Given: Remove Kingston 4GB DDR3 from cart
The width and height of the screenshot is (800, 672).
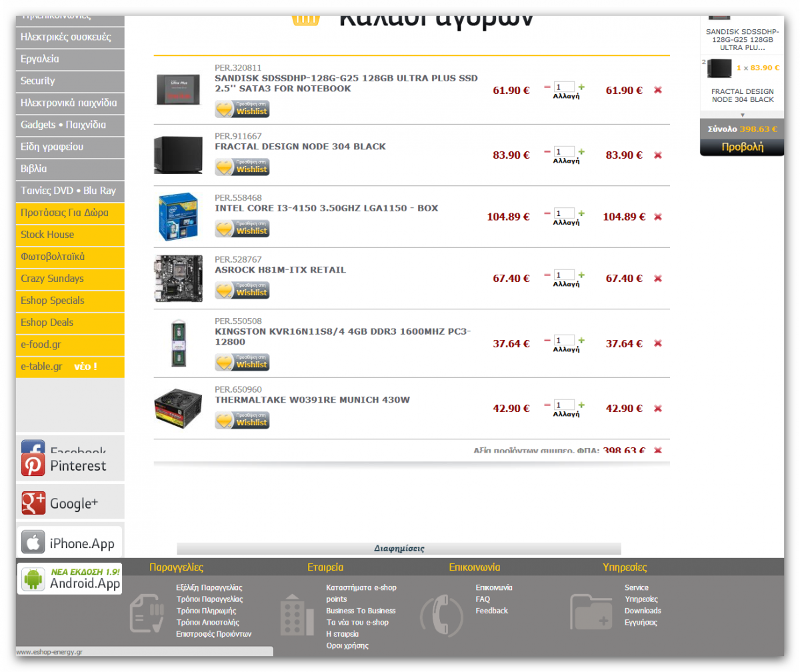Looking at the screenshot, I should pos(658,343).
